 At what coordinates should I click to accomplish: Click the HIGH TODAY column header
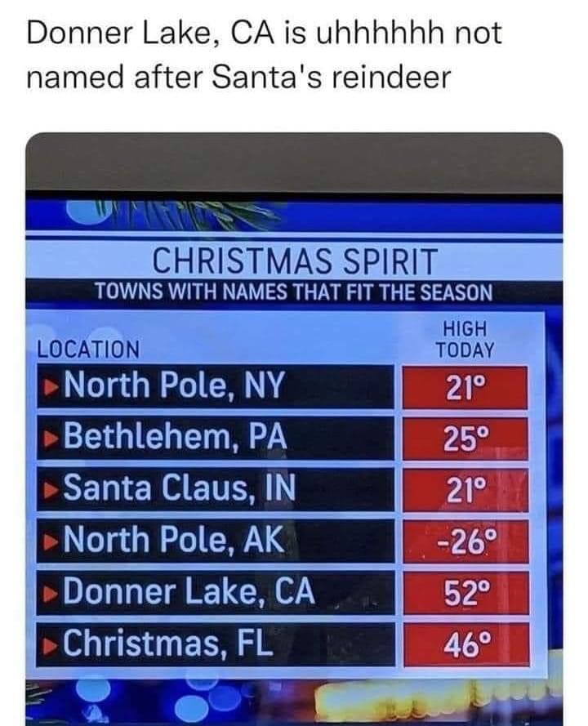pos(465,340)
